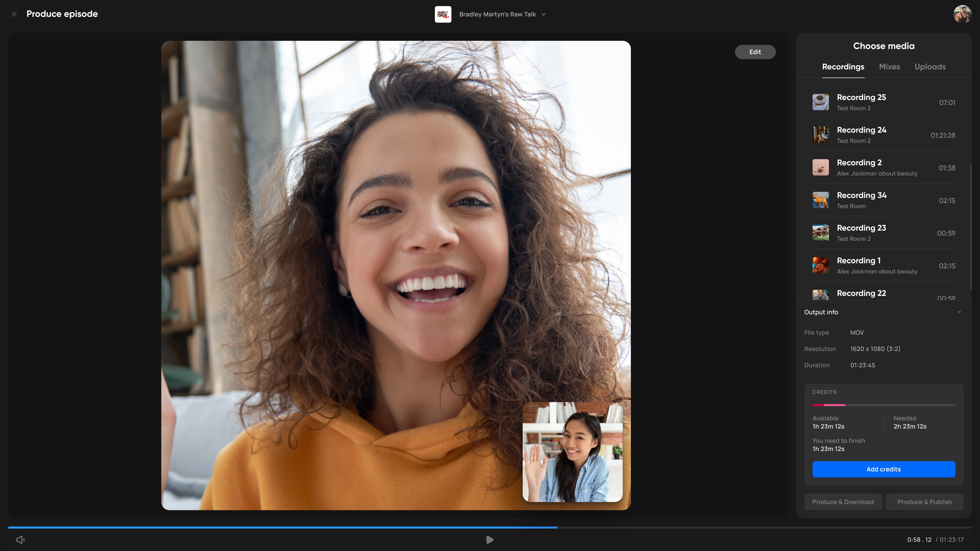980x551 pixels.
Task: Click Produce & Publish
Action: pos(924,502)
